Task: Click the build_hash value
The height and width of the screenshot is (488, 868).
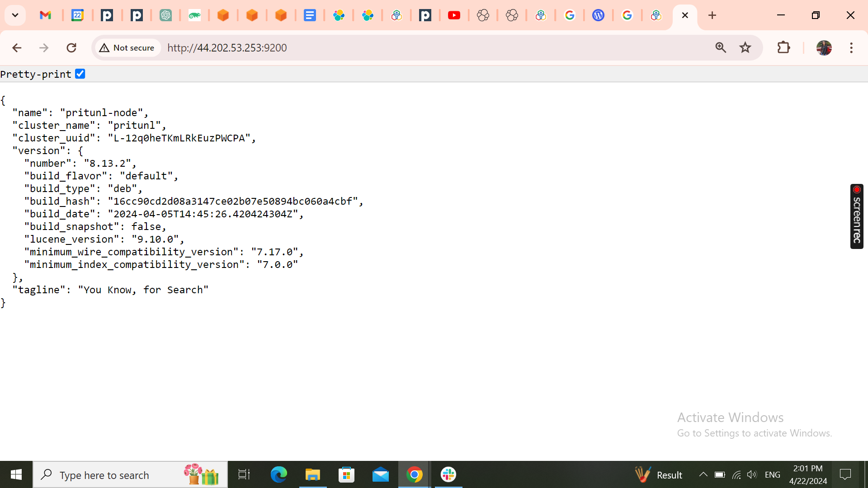Action: pyautogui.click(x=233, y=201)
